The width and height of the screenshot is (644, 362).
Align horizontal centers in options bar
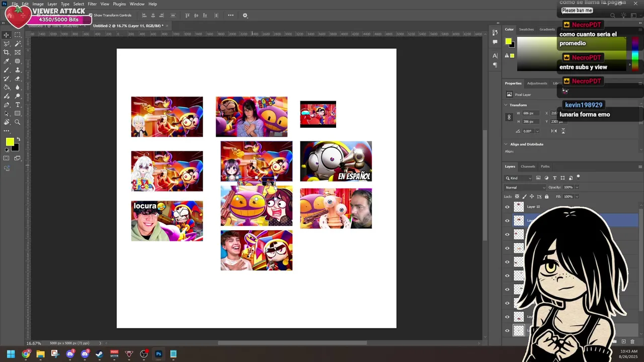coord(153,15)
